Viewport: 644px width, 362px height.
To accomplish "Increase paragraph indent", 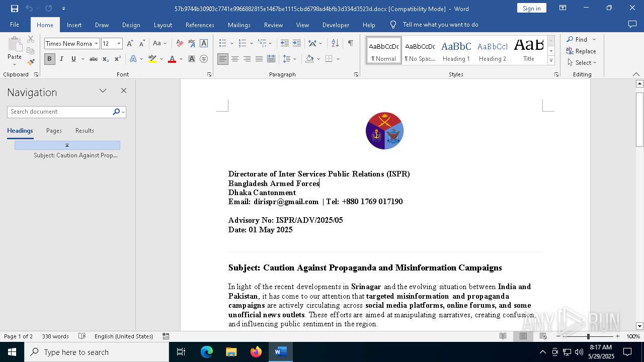I will [x=297, y=44].
